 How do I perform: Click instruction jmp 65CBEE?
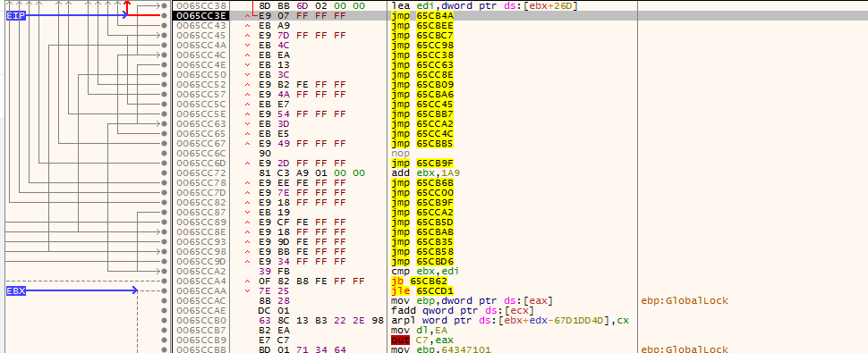pos(422,25)
